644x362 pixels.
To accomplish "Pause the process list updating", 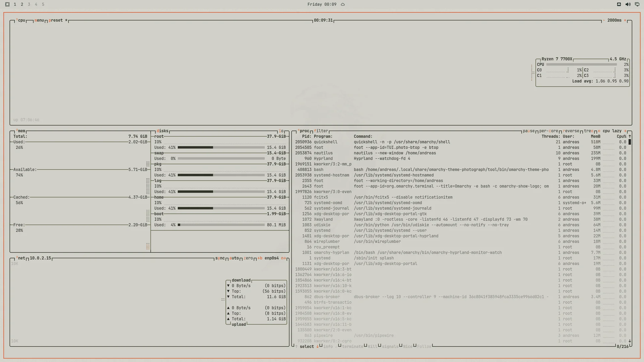I will [x=529, y=131].
